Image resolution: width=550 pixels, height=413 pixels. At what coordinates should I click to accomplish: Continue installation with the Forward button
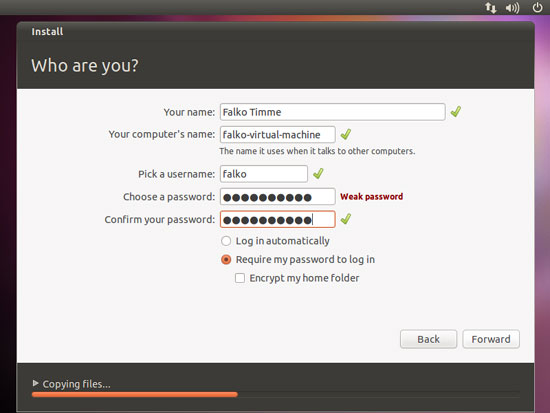pos(491,339)
